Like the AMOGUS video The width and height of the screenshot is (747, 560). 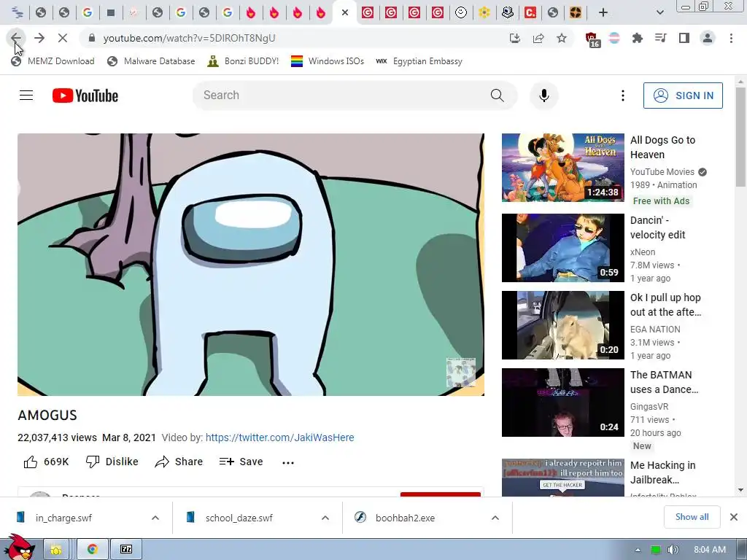[46, 462]
